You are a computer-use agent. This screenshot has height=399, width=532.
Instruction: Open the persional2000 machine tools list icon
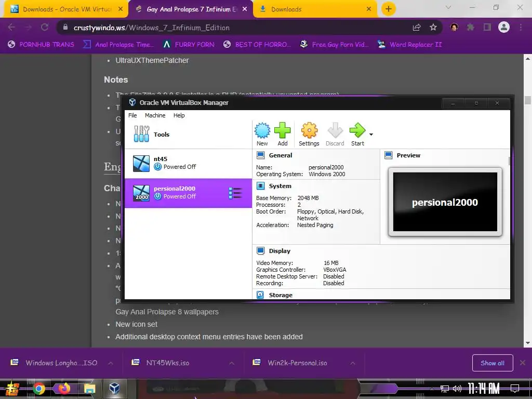click(x=235, y=193)
